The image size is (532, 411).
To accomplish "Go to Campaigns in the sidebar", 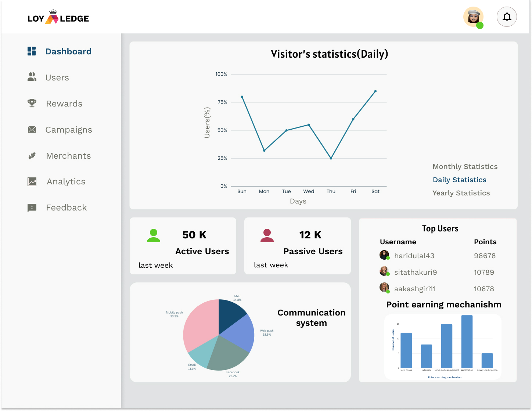I will (69, 130).
